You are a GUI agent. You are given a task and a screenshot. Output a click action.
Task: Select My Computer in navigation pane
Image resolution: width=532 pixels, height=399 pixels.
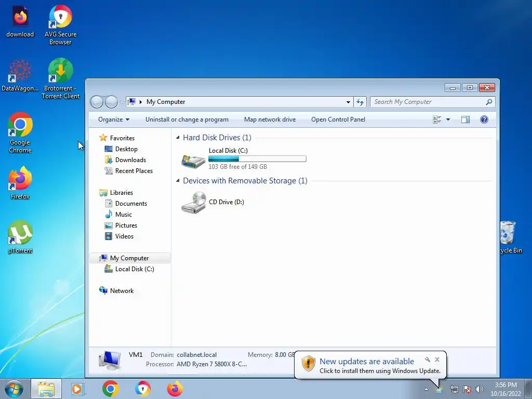point(129,258)
